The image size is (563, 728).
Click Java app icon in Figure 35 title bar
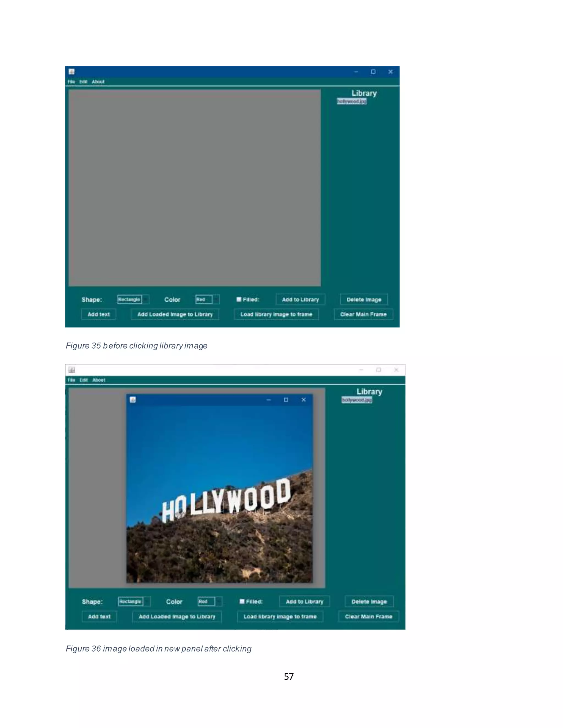(x=72, y=71)
